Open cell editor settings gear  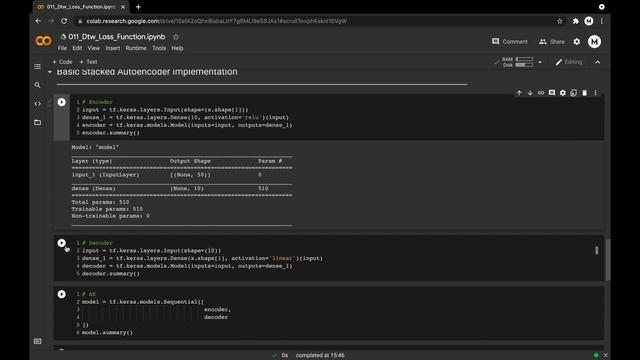(x=563, y=93)
